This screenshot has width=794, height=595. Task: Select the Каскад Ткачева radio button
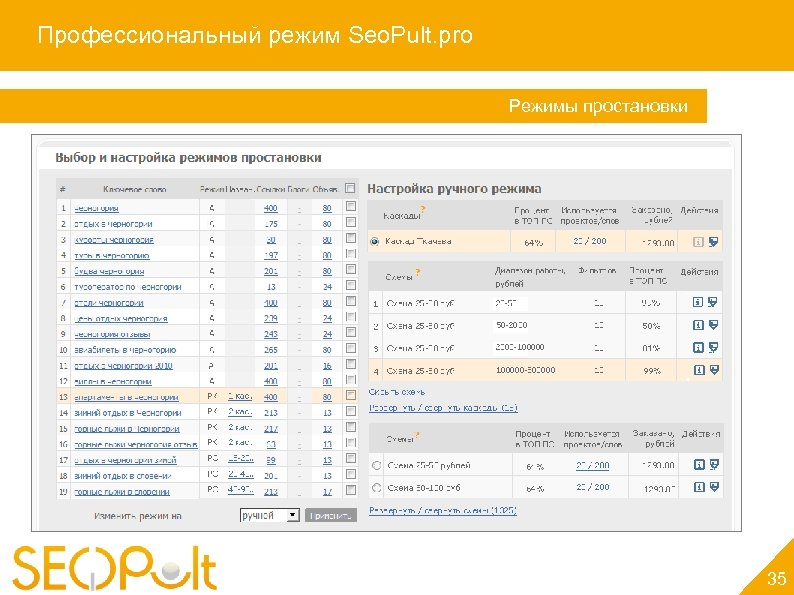(375, 242)
